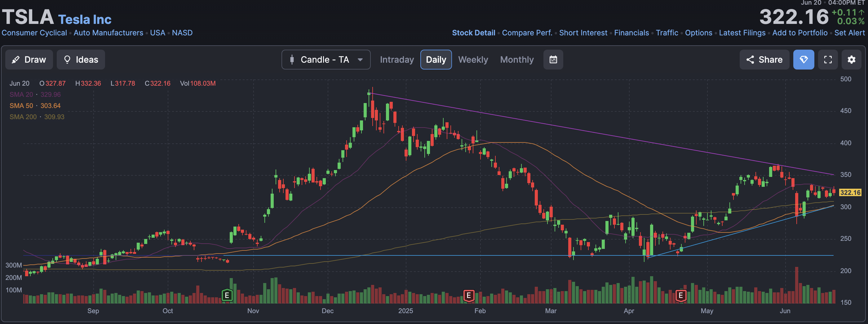868x324 pixels.
Task: Click the large 322.16 last price
Action: [x=794, y=17]
